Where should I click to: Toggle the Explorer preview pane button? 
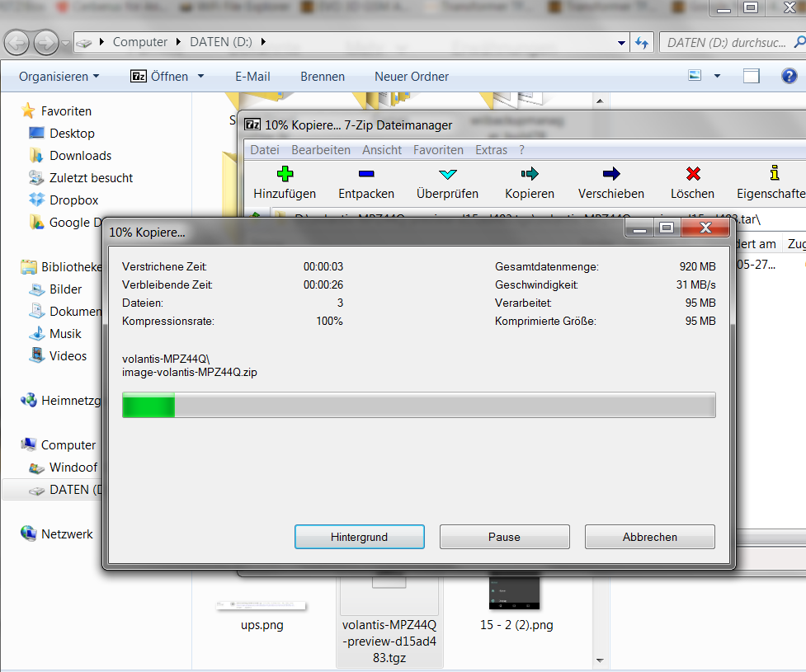751,76
